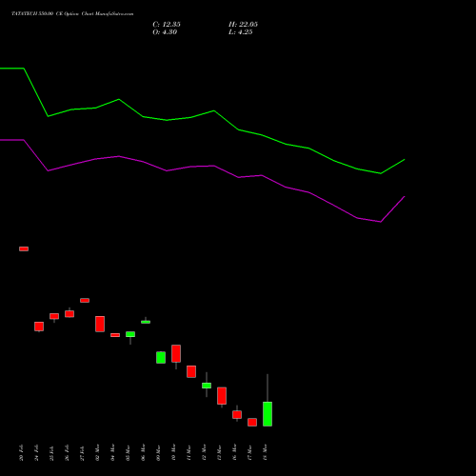Click the 26 Feb date label
This screenshot has width=476, height=476.
pos(67,453)
